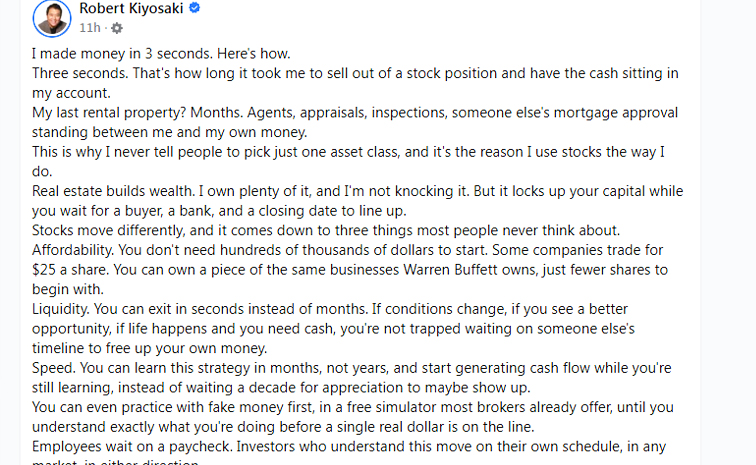Click the blue verified badge icon
The height and width of the screenshot is (465, 756).
pyautogui.click(x=194, y=8)
